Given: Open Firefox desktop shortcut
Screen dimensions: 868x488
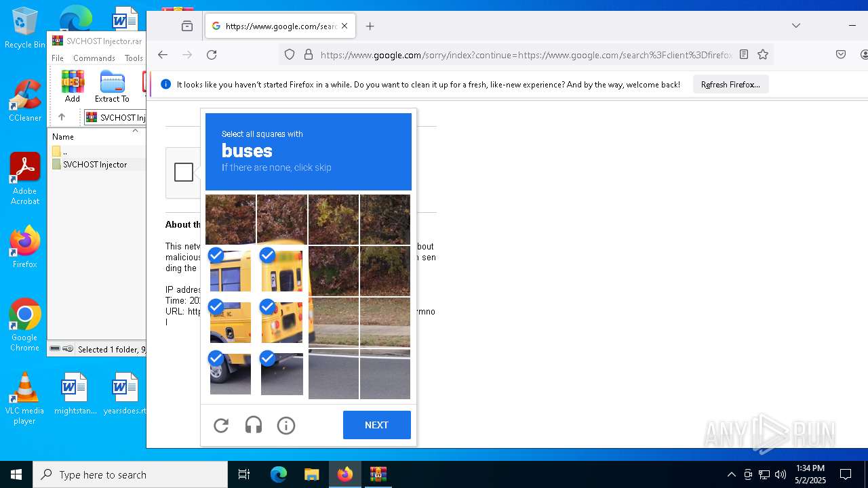Looking at the screenshot, I should [24, 247].
